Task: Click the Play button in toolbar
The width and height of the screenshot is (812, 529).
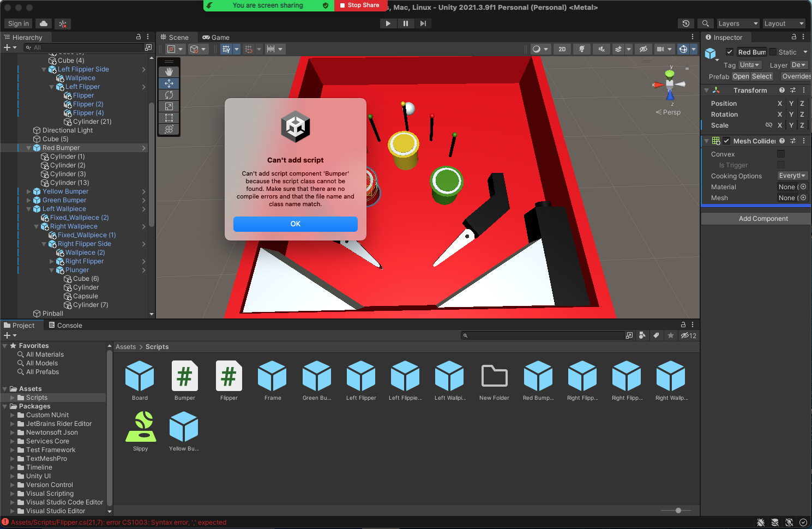Action: pyautogui.click(x=388, y=23)
